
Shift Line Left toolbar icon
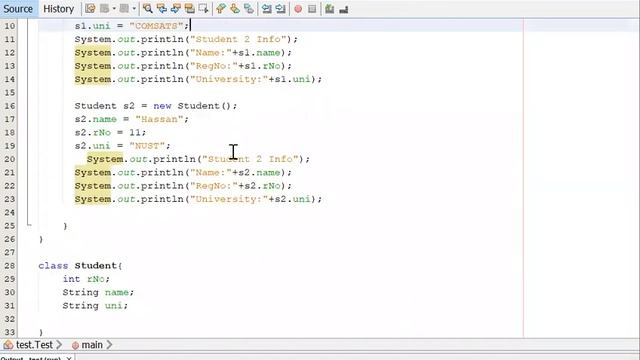(267, 9)
